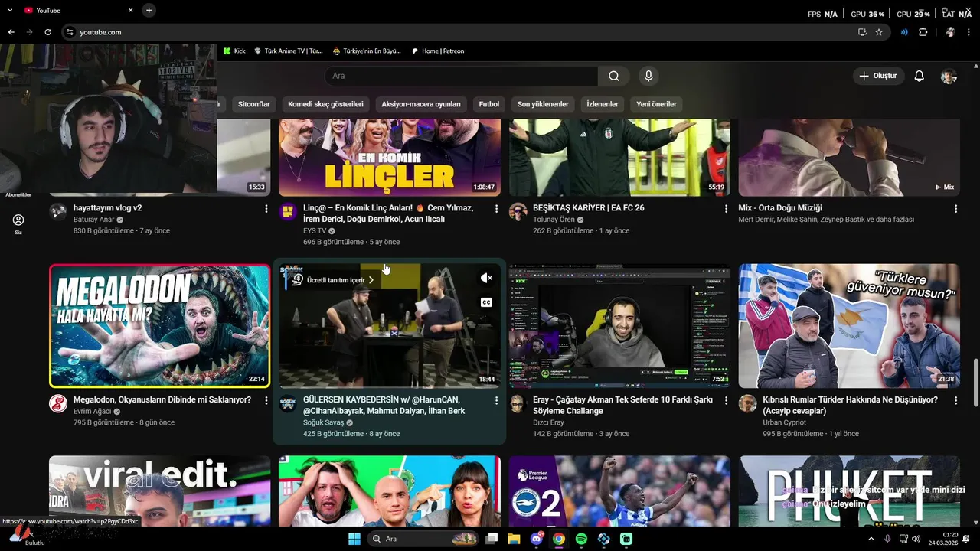Screen dimensions: 980x551
Task: Open the tab search dropdown arrow
Action: 10,10
